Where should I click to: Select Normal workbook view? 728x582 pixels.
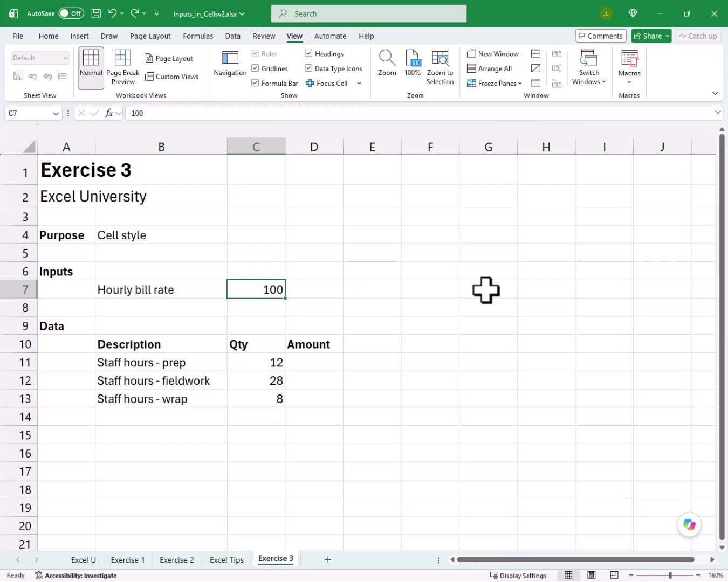[x=91, y=68]
